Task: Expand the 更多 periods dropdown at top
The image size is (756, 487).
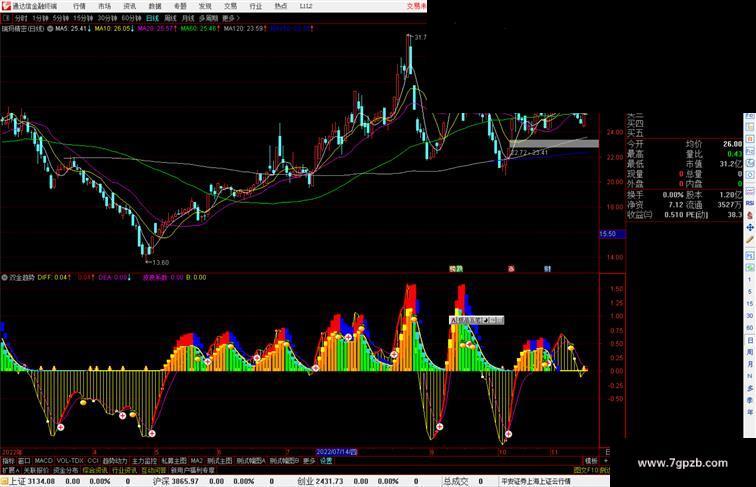Action: [x=231, y=18]
